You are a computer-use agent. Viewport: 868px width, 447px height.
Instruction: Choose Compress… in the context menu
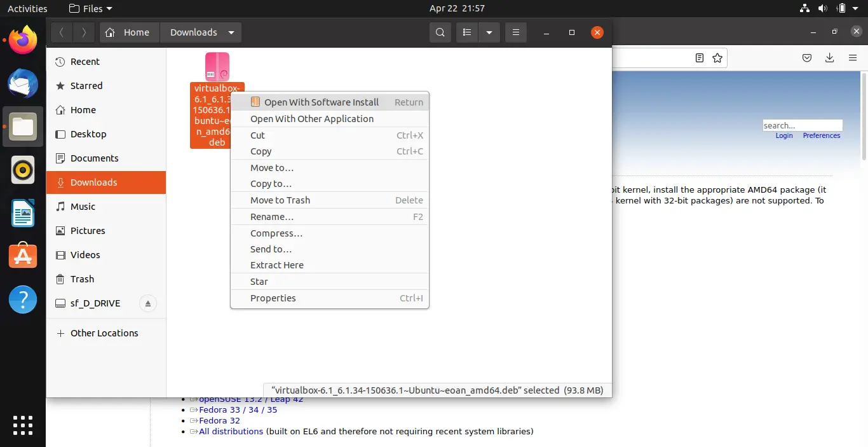[330, 233]
